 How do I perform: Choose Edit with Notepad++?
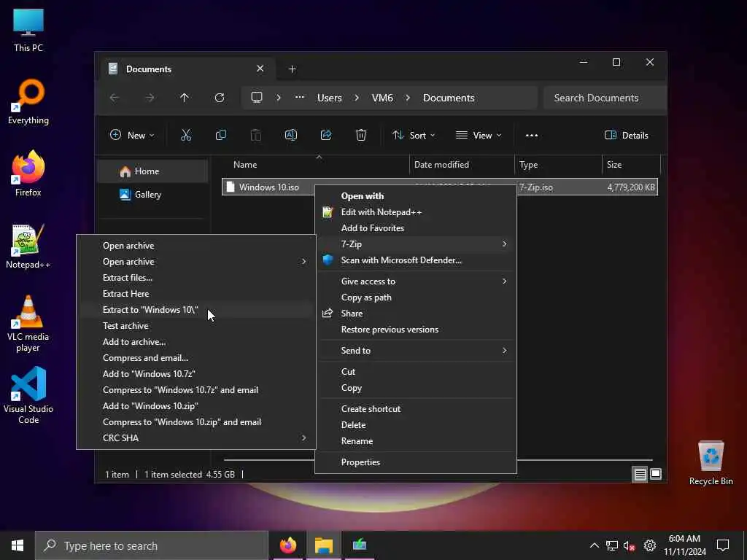point(415,212)
